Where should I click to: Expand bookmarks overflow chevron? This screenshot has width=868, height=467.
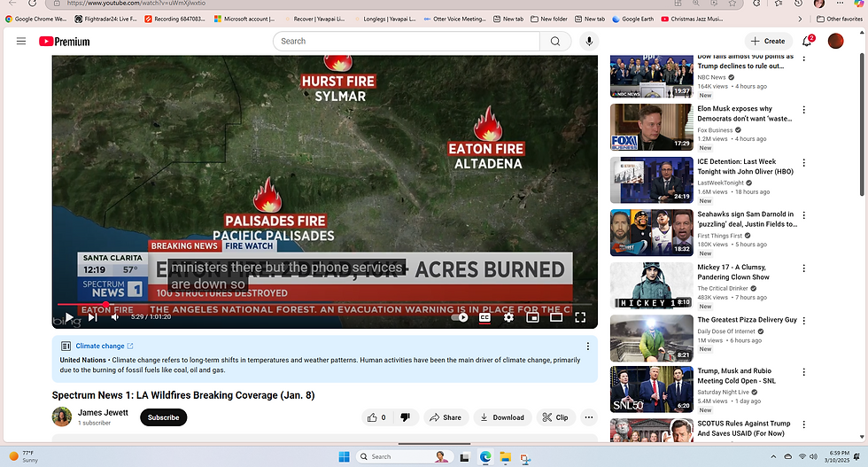[x=800, y=19]
